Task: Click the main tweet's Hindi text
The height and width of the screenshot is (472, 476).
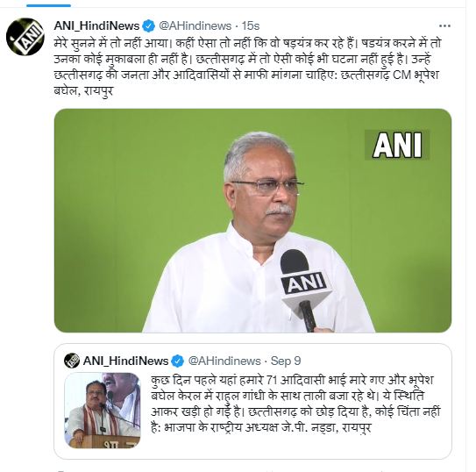Action: [247, 67]
